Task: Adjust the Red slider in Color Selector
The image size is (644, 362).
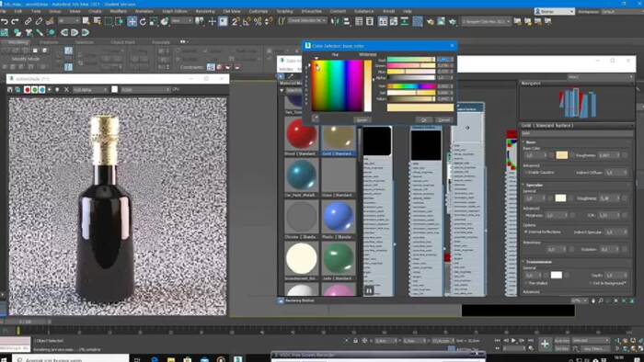Action: 411,60
